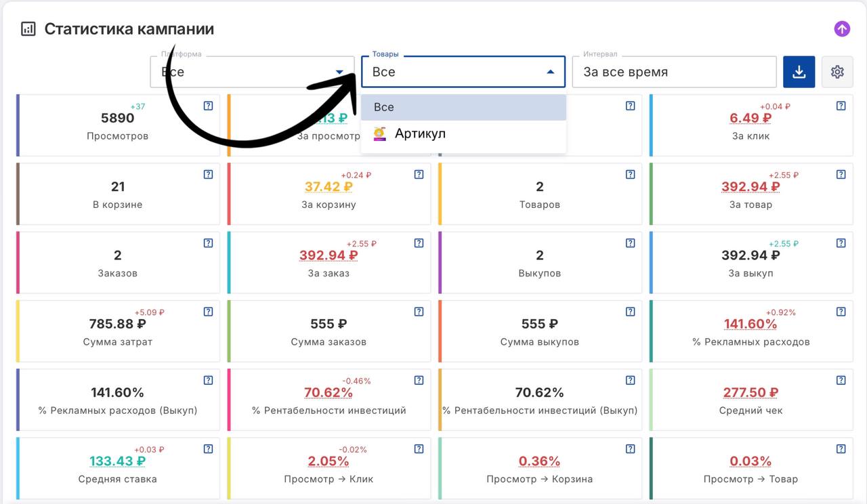Open the Интервал За все время selector
Viewport: 867px width, 504px height.
[673, 72]
